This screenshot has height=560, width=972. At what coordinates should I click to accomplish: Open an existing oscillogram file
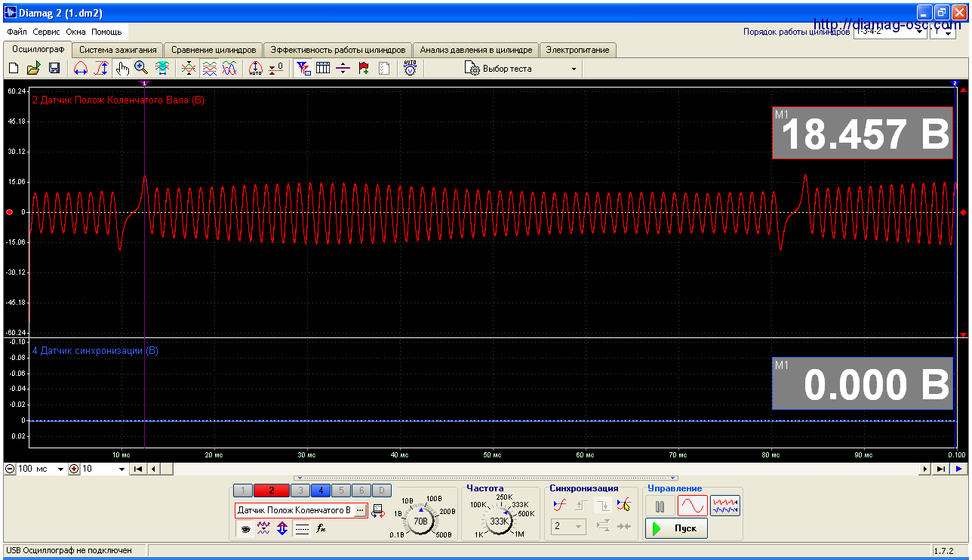pyautogui.click(x=33, y=69)
